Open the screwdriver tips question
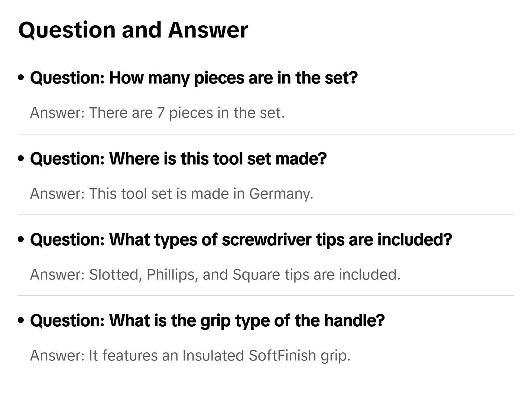Screen dimensions: 532x398 pos(241,240)
